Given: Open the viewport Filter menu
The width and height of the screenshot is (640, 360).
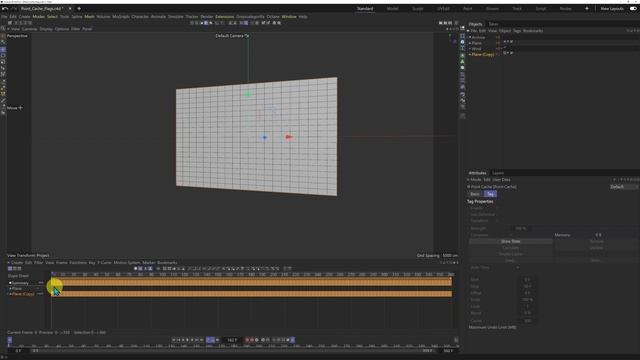Looking at the screenshot, I should coord(76,29).
